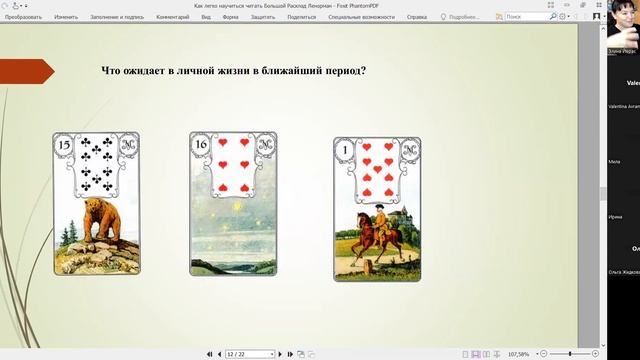This screenshot has height=360, width=640.
Task: Go to next page arrow
Action: pos(280,354)
